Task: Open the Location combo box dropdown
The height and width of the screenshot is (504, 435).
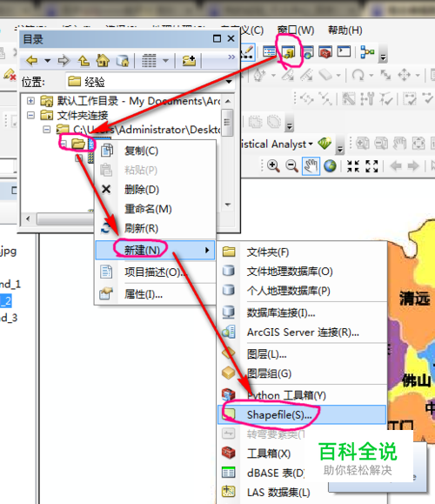Action: [x=229, y=82]
